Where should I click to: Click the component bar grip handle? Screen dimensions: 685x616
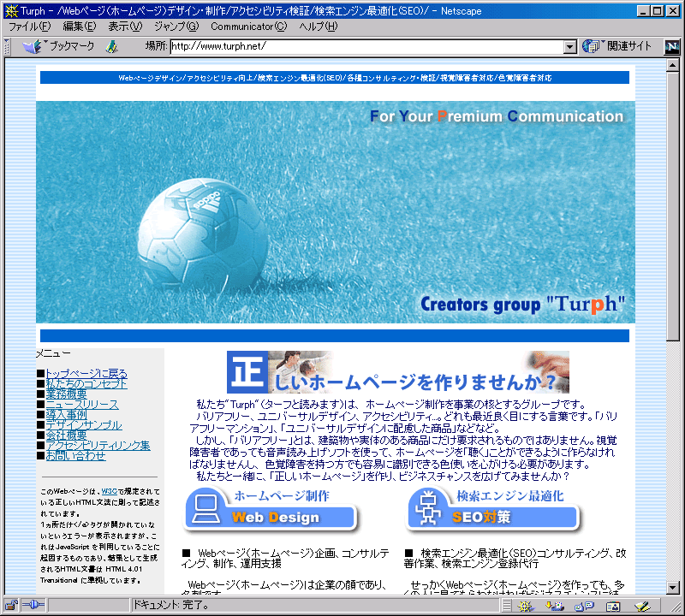pos(506,606)
